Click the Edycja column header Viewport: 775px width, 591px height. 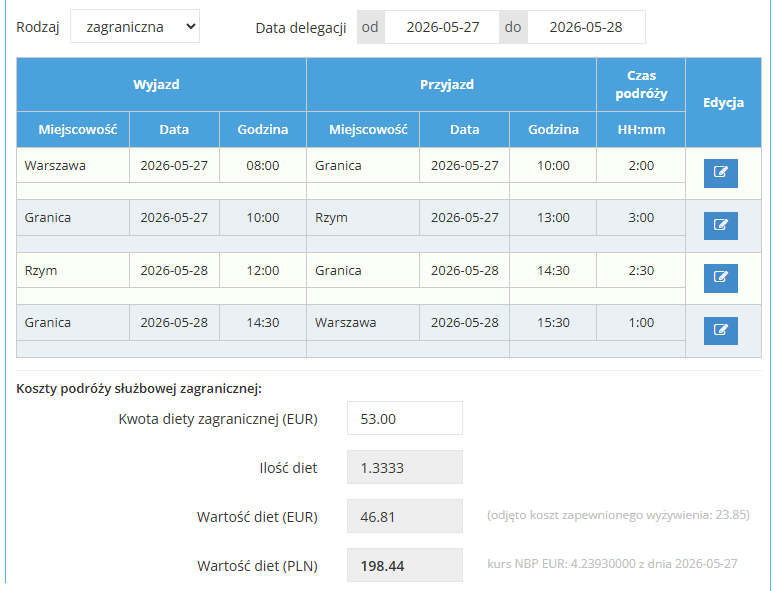[x=723, y=102]
